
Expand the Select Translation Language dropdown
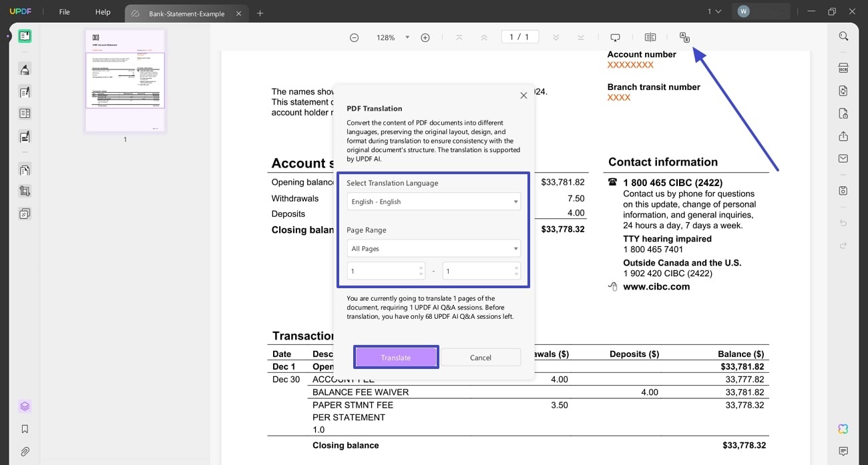(x=434, y=201)
